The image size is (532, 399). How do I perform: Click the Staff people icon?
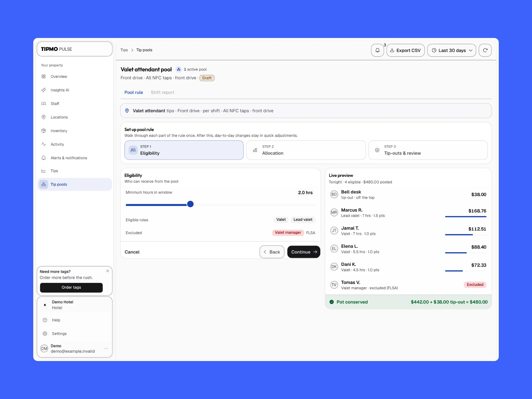pos(44,104)
